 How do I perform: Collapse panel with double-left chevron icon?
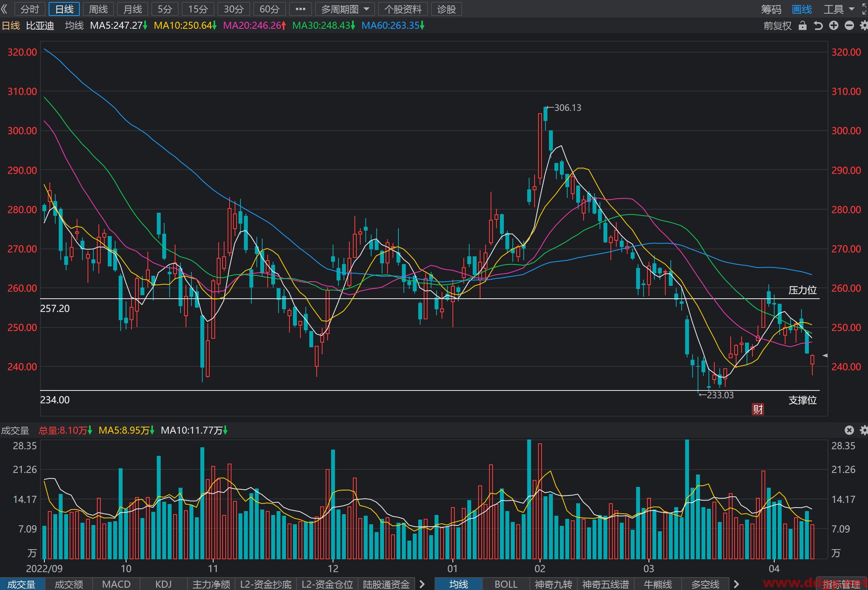tap(4, 9)
